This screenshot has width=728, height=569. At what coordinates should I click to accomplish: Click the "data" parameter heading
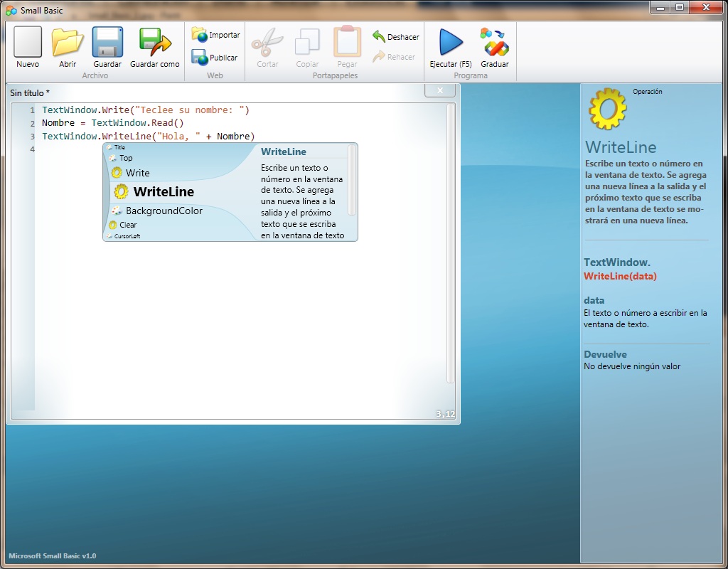(594, 301)
